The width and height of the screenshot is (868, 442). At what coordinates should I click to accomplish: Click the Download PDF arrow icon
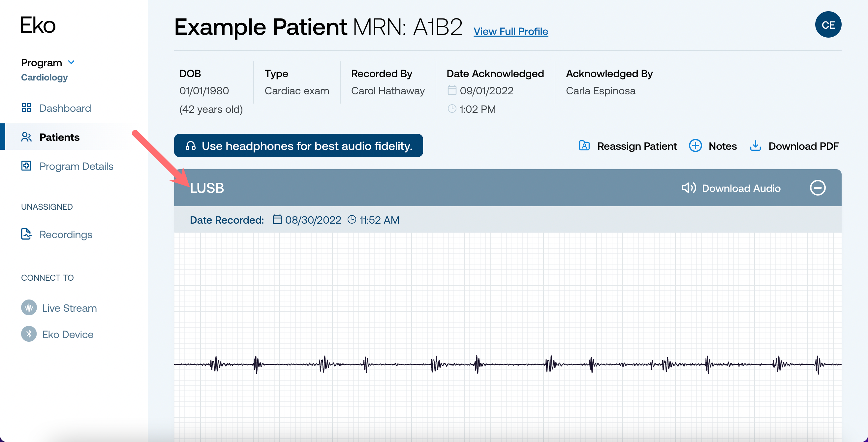(755, 146)
